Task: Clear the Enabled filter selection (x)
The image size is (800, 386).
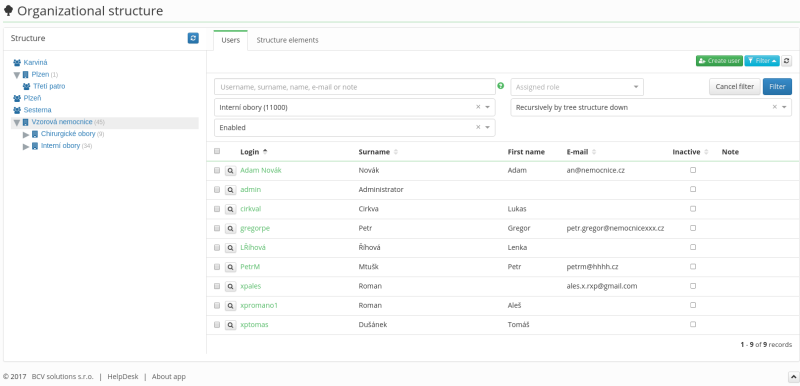Action: [478, 127]
